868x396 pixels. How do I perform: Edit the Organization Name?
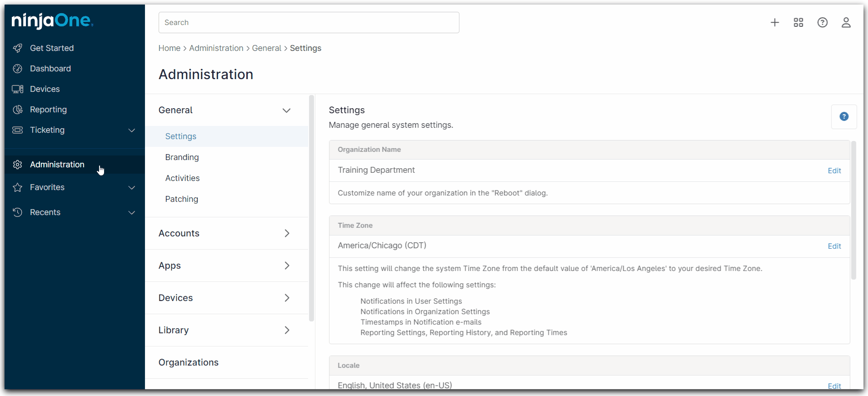click(x=834, y=171)
